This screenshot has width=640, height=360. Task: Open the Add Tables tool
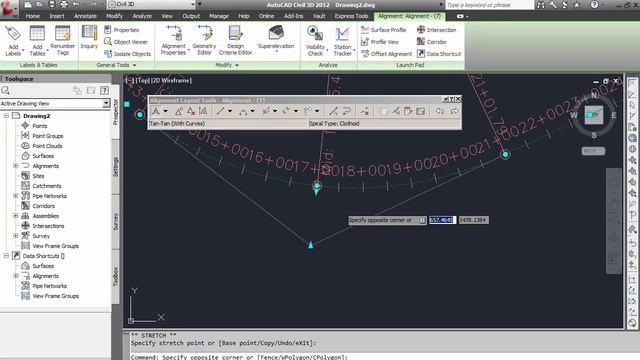pos(37,40)
